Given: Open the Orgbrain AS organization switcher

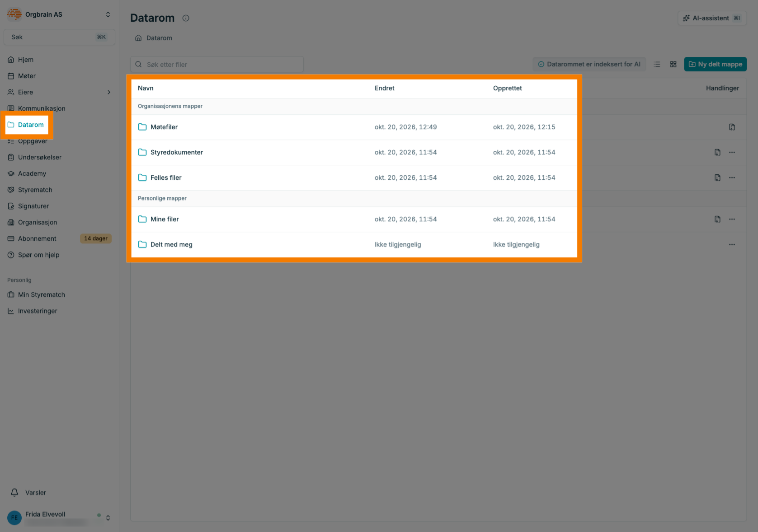Looking at the screenshot, I should click(59, 14).
